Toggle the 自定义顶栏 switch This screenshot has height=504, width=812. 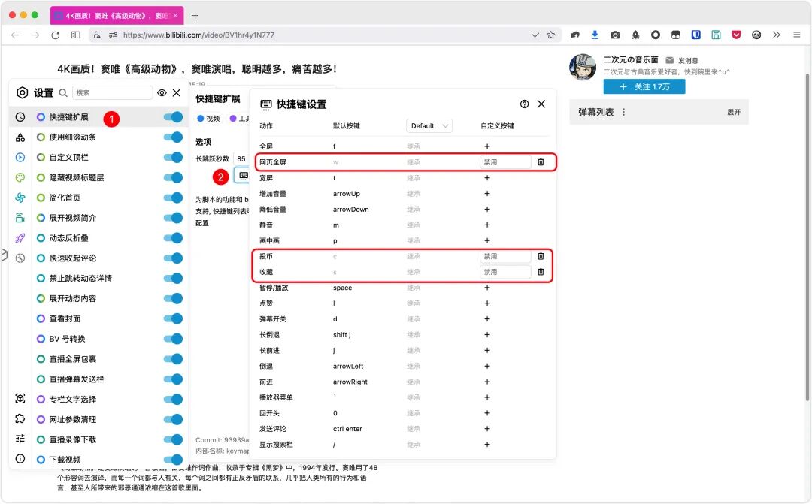(x=173, y=157)
